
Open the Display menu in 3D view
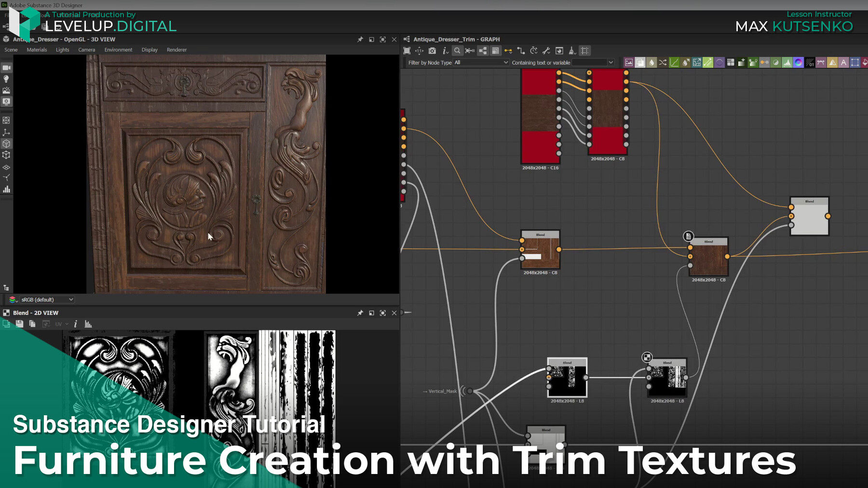click(149, 50)
